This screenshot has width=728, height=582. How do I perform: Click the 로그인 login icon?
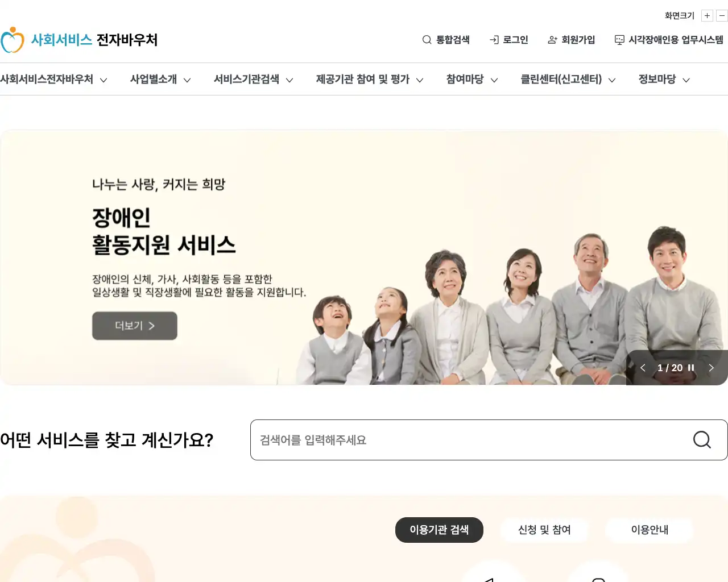coord(494,40)
